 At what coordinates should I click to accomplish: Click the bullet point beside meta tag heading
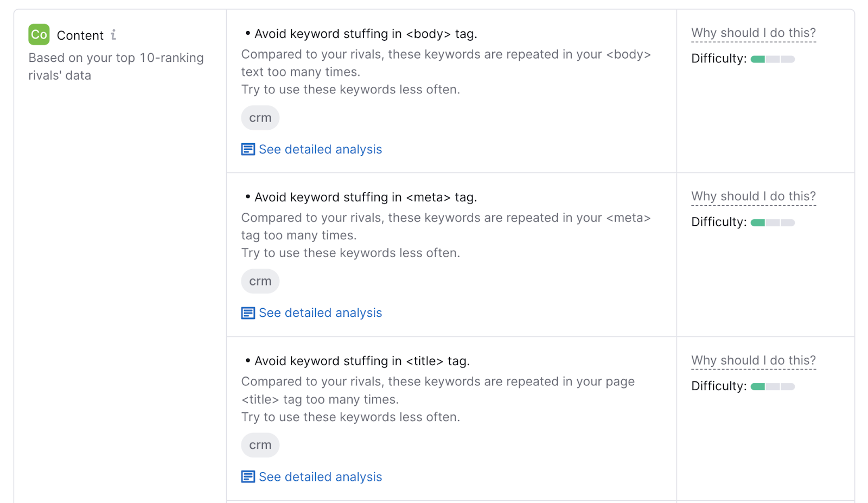pos(247,196)
